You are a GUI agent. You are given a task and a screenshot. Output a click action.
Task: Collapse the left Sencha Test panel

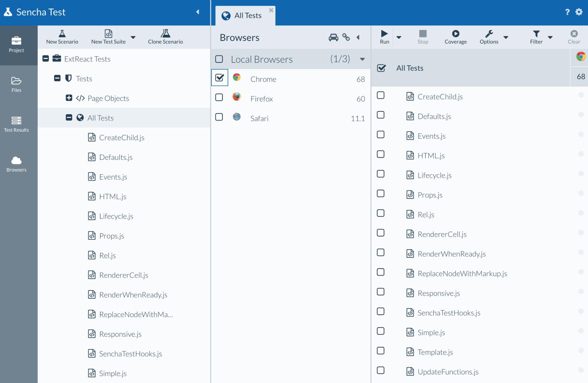click(198, 12)
